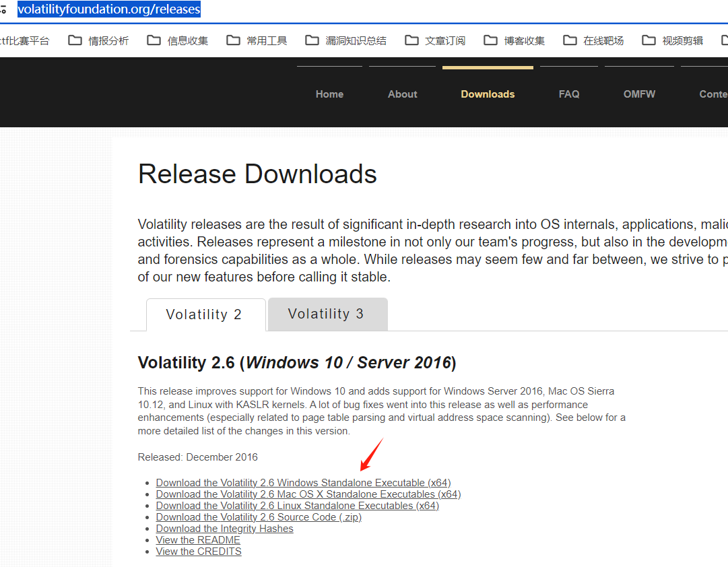This screenshot has width=728, height=567.
Task: Open the About page from the navigation
Action: pos(402,94)
